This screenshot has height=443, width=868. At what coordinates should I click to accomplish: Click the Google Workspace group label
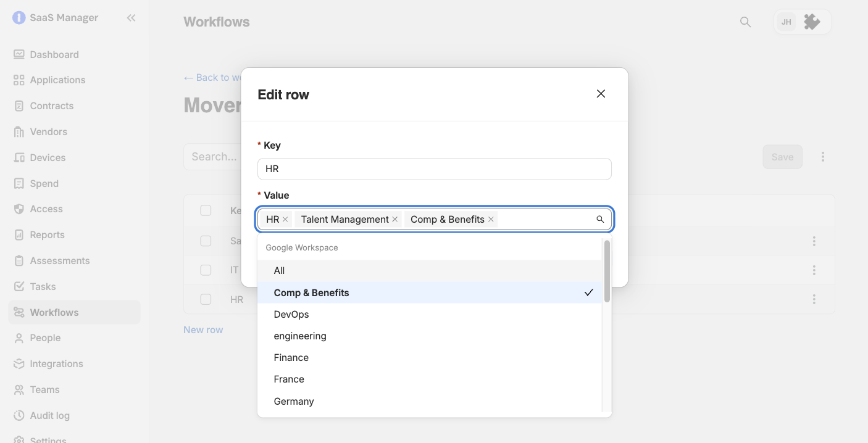(x=301, y=247)
